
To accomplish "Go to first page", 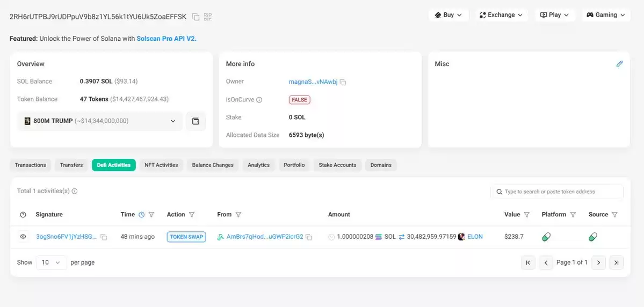I will point(528,262).
